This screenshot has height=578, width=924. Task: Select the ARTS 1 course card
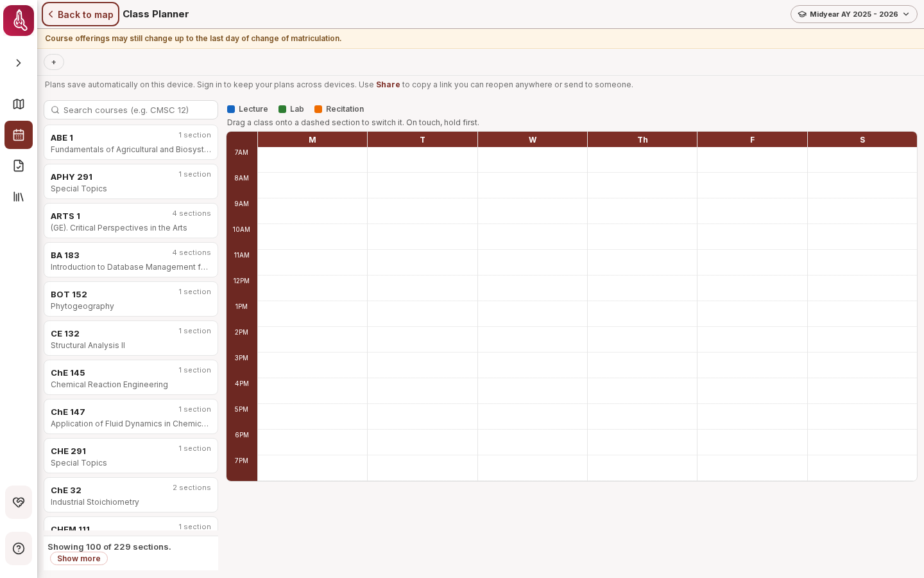[131, 221]
